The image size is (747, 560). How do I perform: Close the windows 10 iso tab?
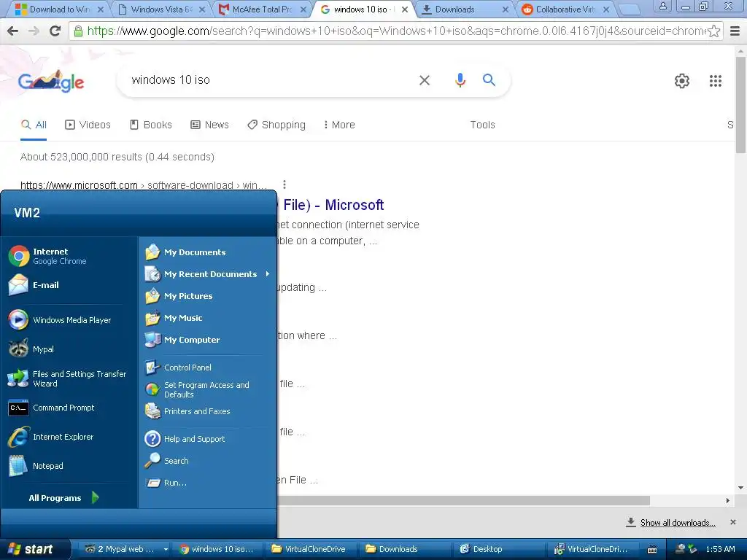[404, 9]
